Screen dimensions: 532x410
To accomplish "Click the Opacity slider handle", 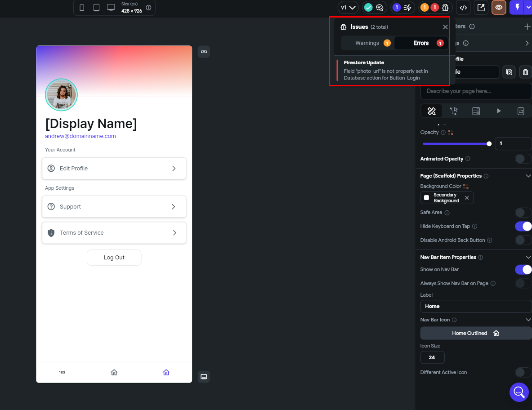I will point(489,144).
